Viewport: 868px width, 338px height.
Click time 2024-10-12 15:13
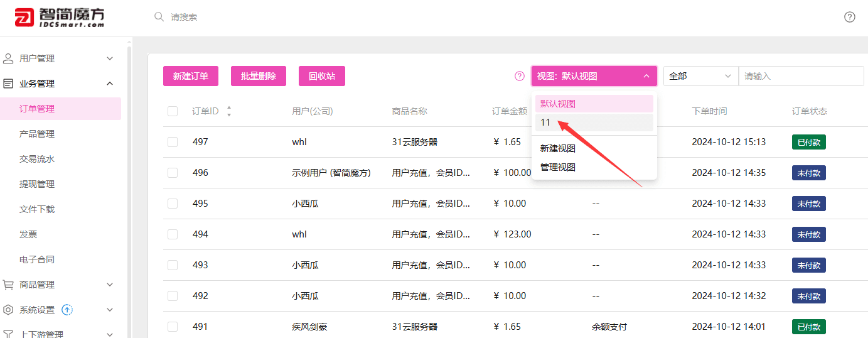[x=729, y=142]
